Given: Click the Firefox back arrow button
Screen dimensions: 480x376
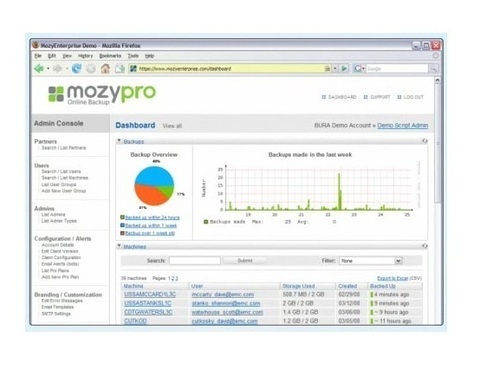Looking at the screenshot, I should 39,69.
